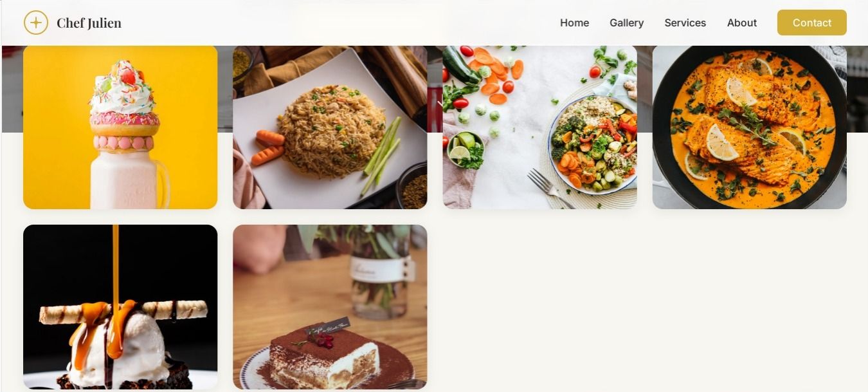View the tiramisu cake slice photo
This screenshot has width=868, height=392.
coord(330,307)
